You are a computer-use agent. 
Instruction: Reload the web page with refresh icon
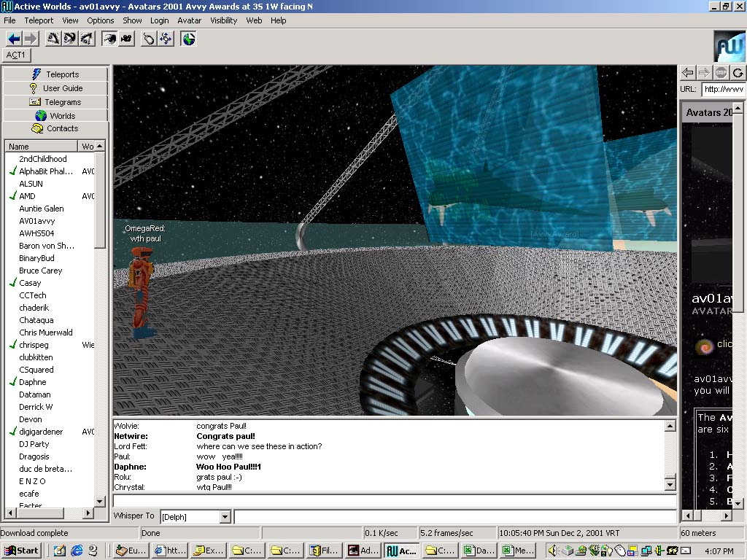pyautogui.click(x=738, y=73)
